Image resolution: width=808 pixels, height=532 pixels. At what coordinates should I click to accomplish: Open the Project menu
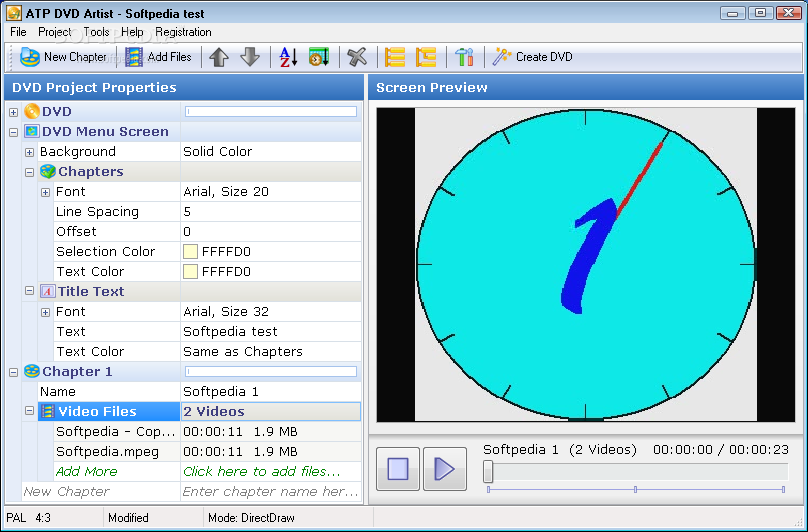pyautogui.click(x=55, y=32)
